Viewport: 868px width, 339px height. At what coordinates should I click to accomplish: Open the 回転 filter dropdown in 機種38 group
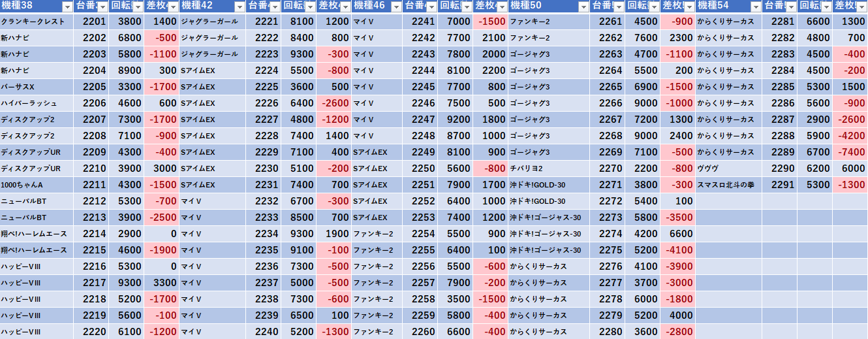137,7
